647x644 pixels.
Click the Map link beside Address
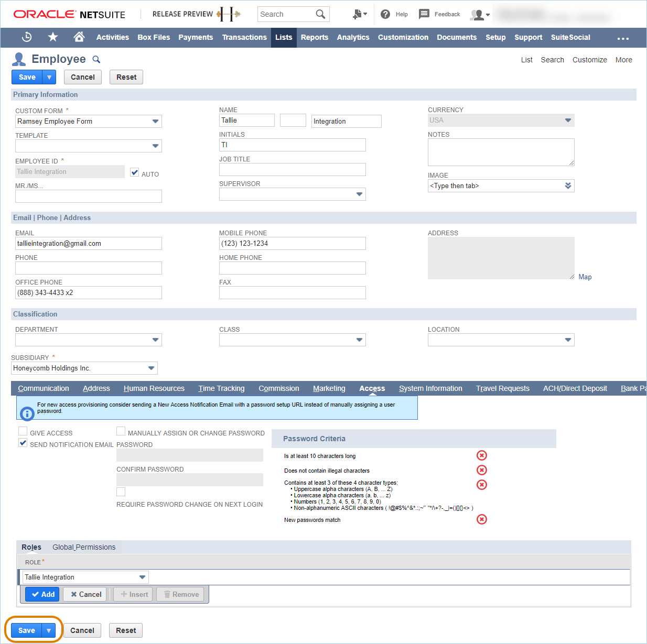click(585, 277)
